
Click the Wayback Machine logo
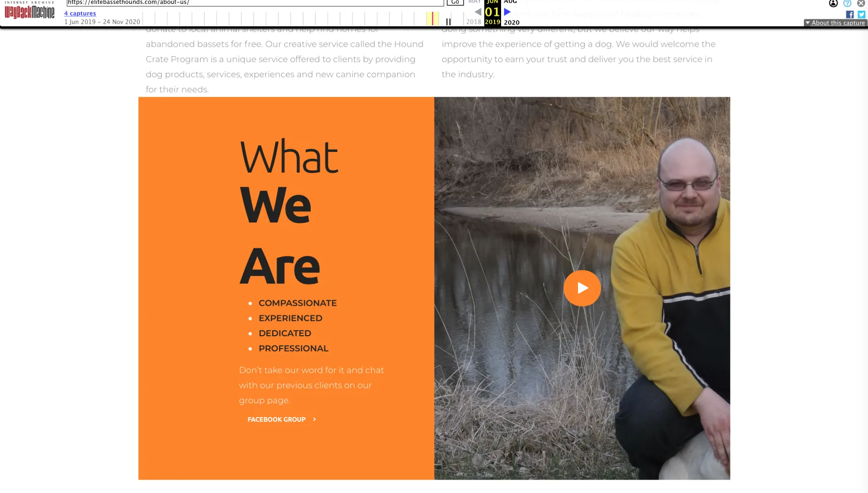tap(30, 10)
